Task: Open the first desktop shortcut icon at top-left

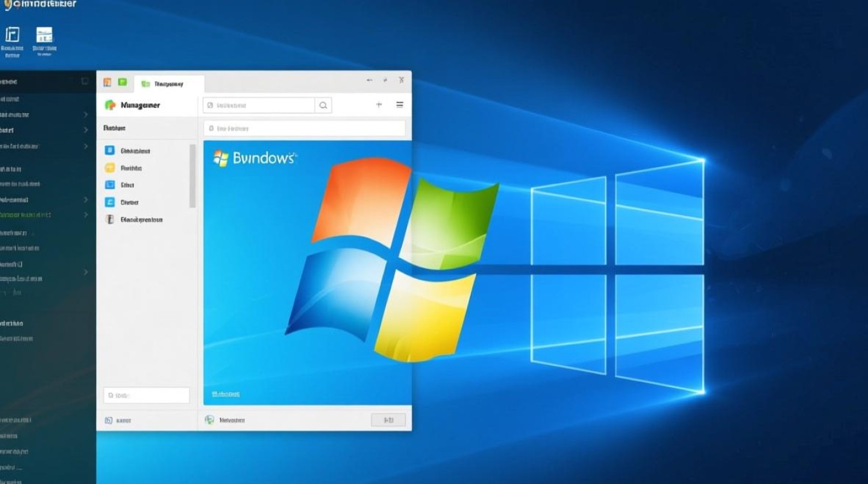Action: (x=12, y=35)
